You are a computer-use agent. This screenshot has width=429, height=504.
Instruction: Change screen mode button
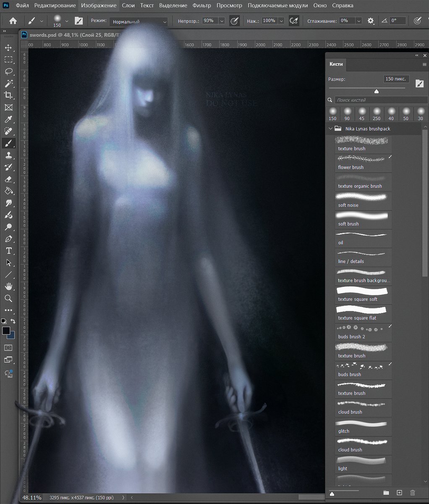8,360
